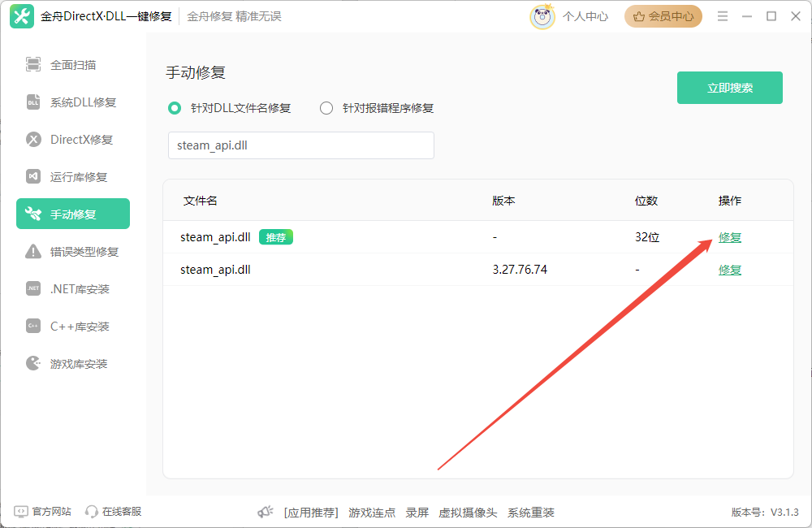Open 会员中心 button
Screen dimensions: 812x528
[663, 16]
